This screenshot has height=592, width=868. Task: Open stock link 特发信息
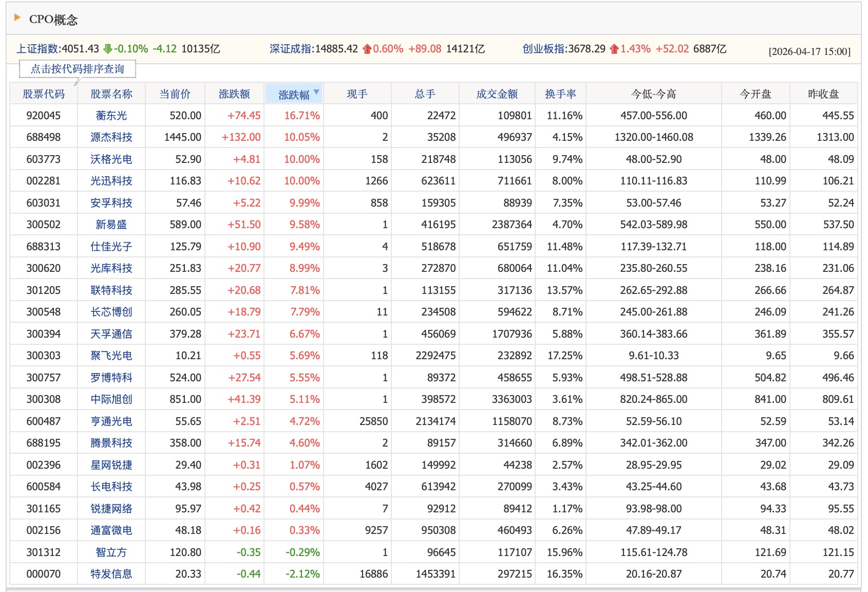[x=111, y=574]
